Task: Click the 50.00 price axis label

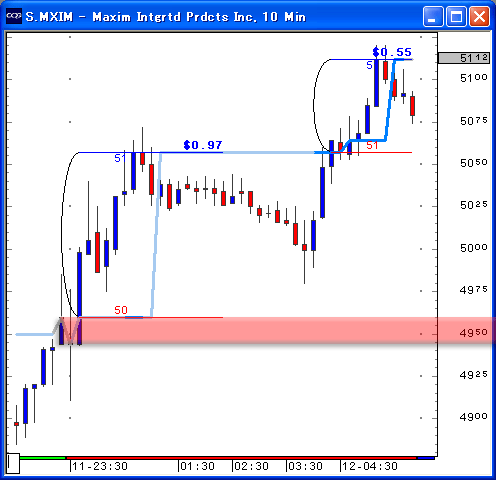Action: [474, 248]
